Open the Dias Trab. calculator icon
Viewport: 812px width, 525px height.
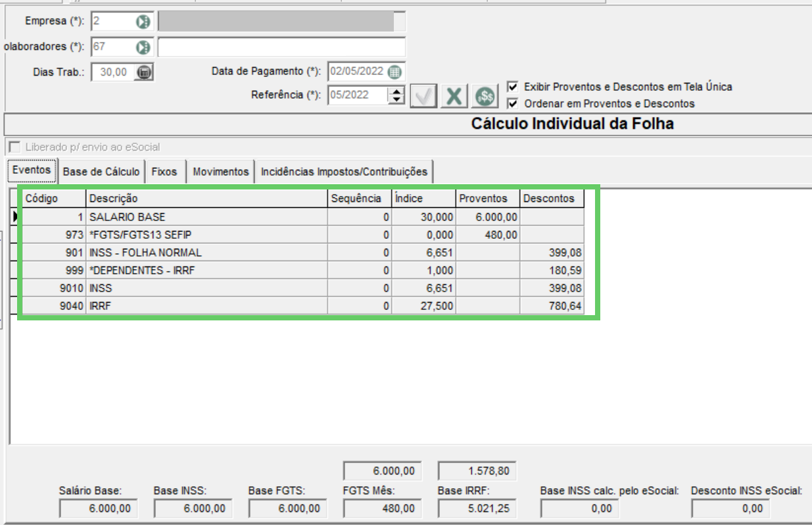tap(144, 72)
